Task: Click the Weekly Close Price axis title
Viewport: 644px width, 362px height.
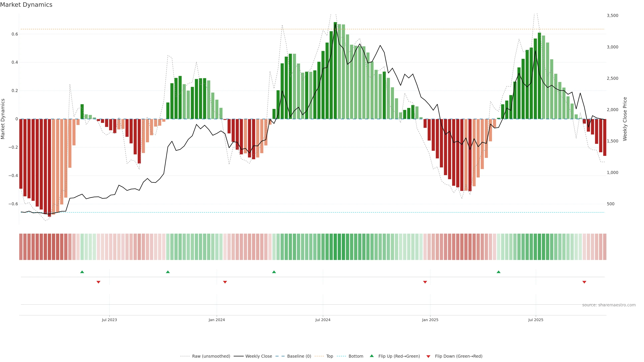Action: [x=625, y=119]
